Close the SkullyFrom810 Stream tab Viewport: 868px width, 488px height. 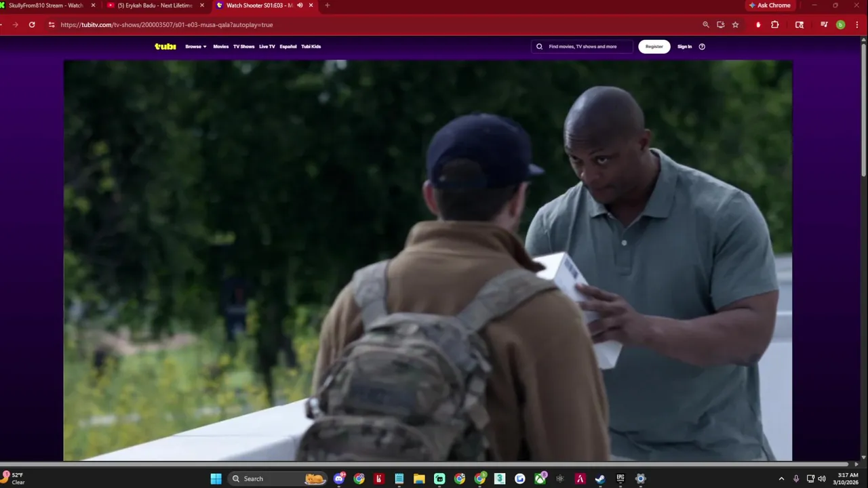tap(93, 5)
